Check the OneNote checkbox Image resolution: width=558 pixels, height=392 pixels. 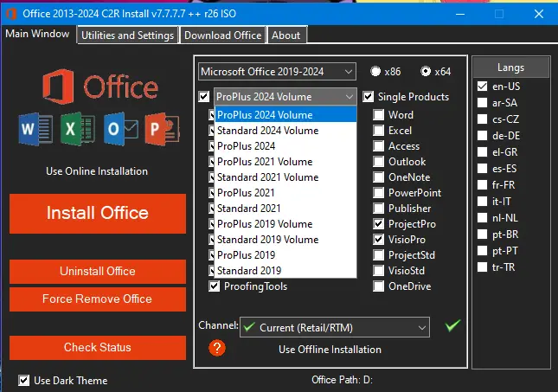click(x=379, y=177)
